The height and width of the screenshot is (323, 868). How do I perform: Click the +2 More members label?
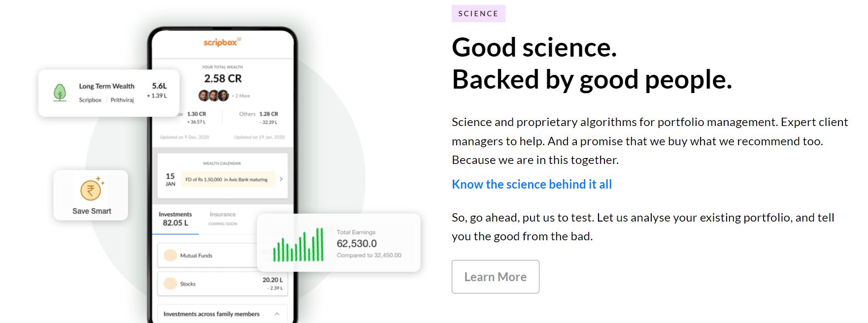point(241,96)
